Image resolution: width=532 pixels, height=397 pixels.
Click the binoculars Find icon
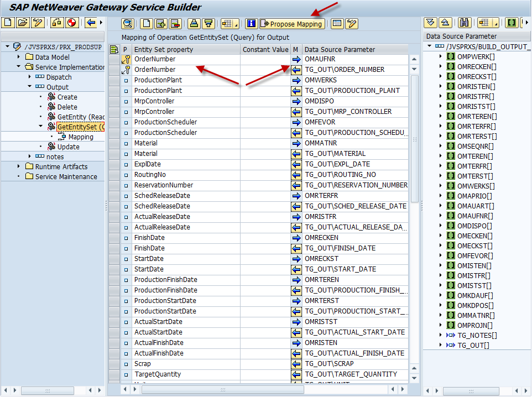pyautogui.click(x=464, y=23)
